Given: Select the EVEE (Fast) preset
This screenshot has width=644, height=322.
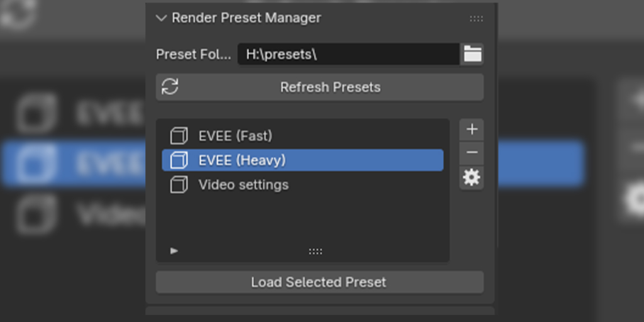Looking at the screenshot, I should tap(303, 136).
